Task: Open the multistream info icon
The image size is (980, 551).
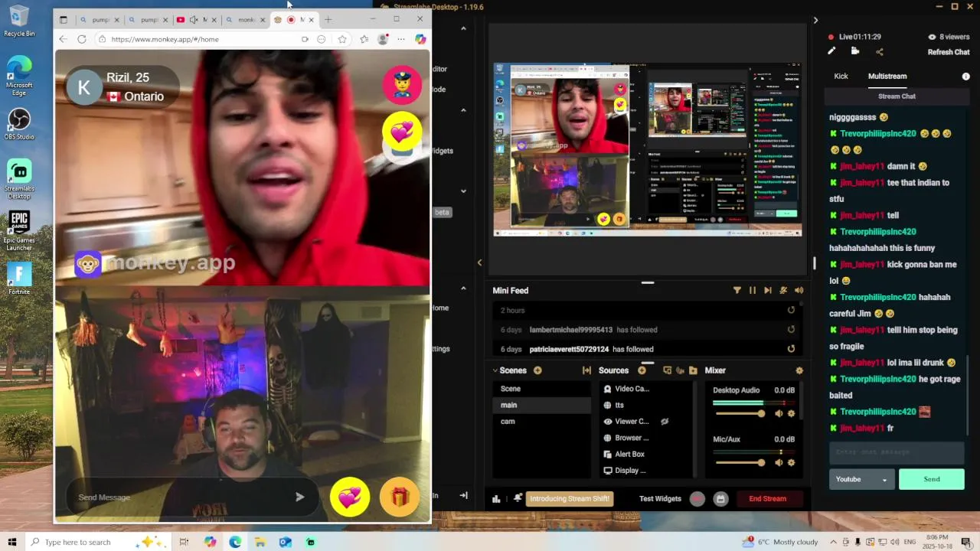Action: (x=965, y=77)
